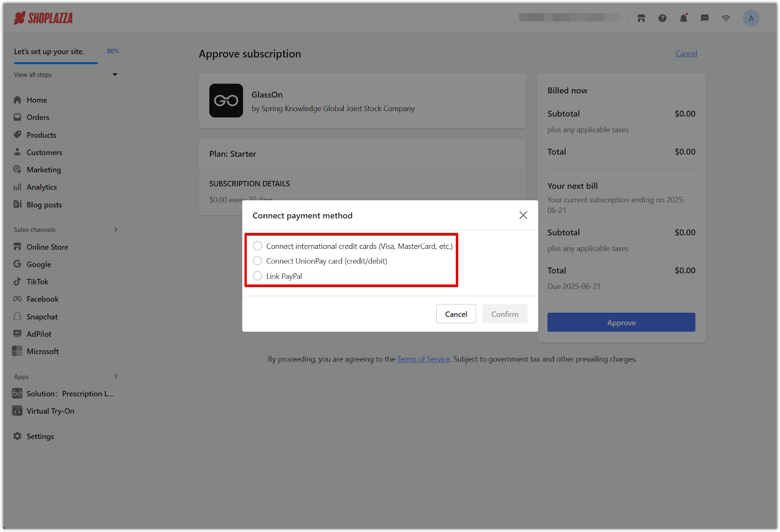This screenshot has height=532, width=780.
Task: Open Analytics in the sidebar
Action: tap(41, 187)
